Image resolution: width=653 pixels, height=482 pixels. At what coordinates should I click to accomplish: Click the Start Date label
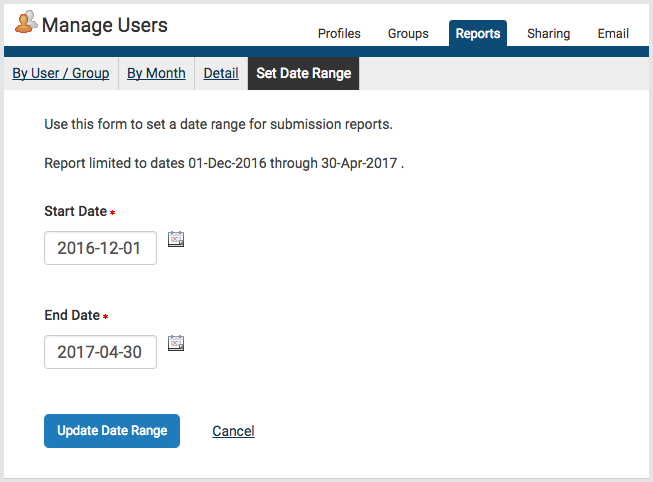(76, 211)
